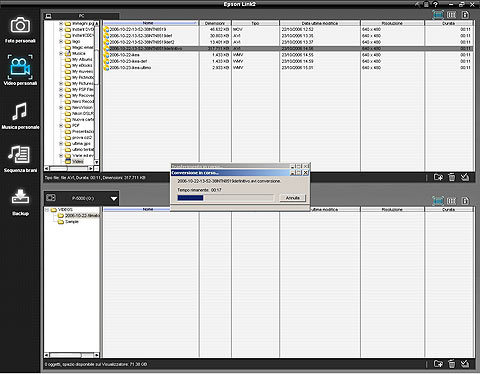Expand the ultime jpg folder node
The image size is (480, 374).
click(61, 143)
